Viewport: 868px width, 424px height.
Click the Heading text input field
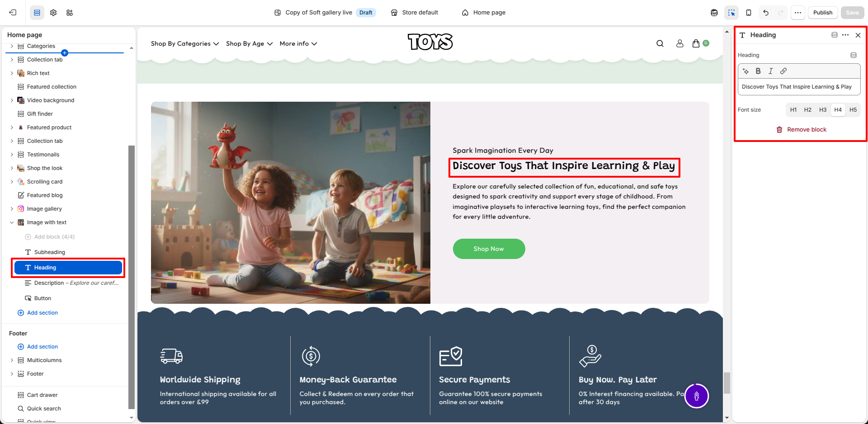tap(799, 87)
